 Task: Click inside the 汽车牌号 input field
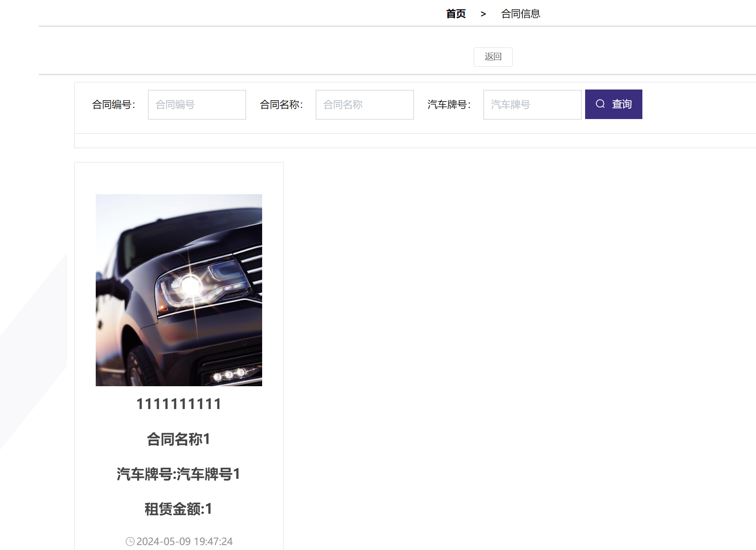(x=532, y=104)
